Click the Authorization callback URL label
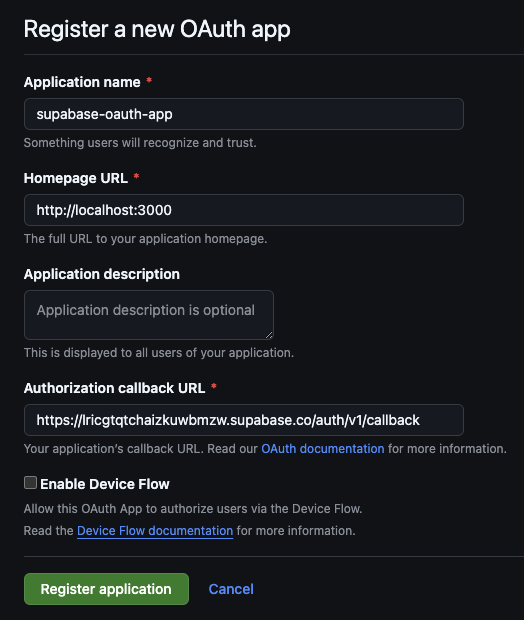The image size is (524, 620). pyautogui.click(x=115, y=388)
